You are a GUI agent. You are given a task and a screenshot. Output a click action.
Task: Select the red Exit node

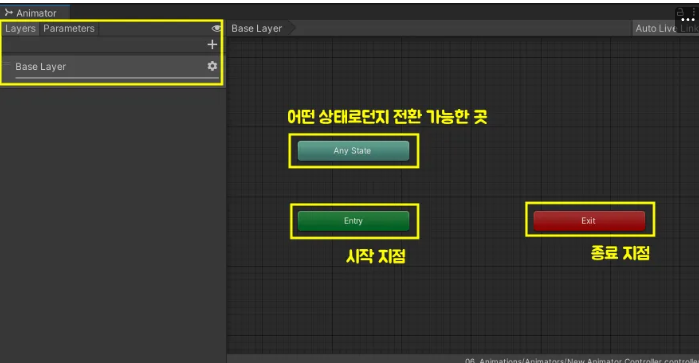tap(589, 221)
